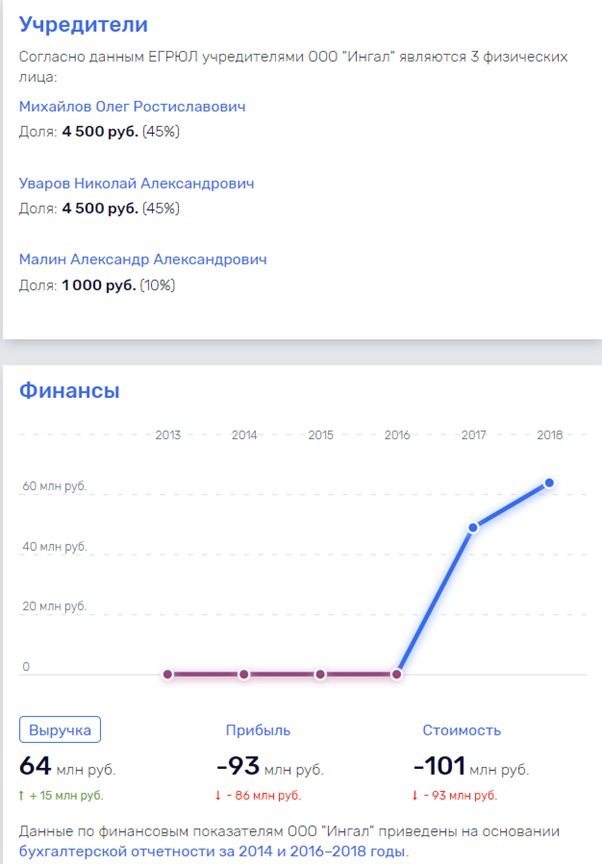This screenshot has width=602, height=864.
Task: Click the -93 млн руб. profit value
Action: 270,766
